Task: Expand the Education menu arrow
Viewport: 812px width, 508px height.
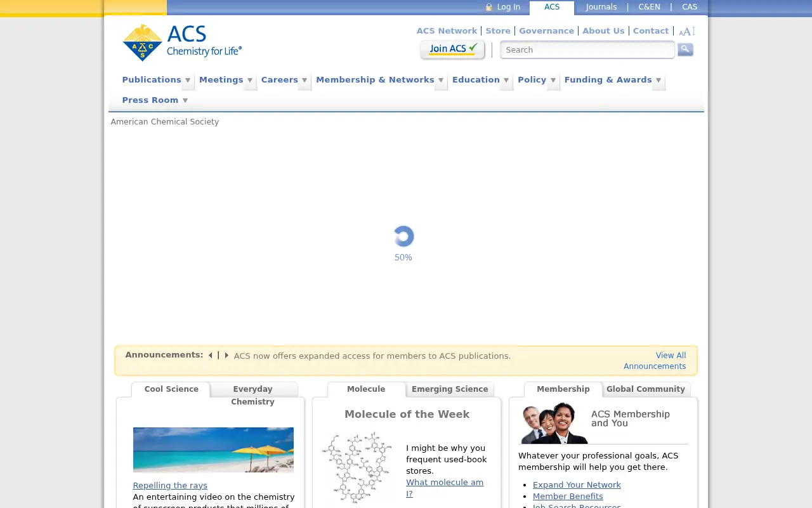Action: point(506,81)
